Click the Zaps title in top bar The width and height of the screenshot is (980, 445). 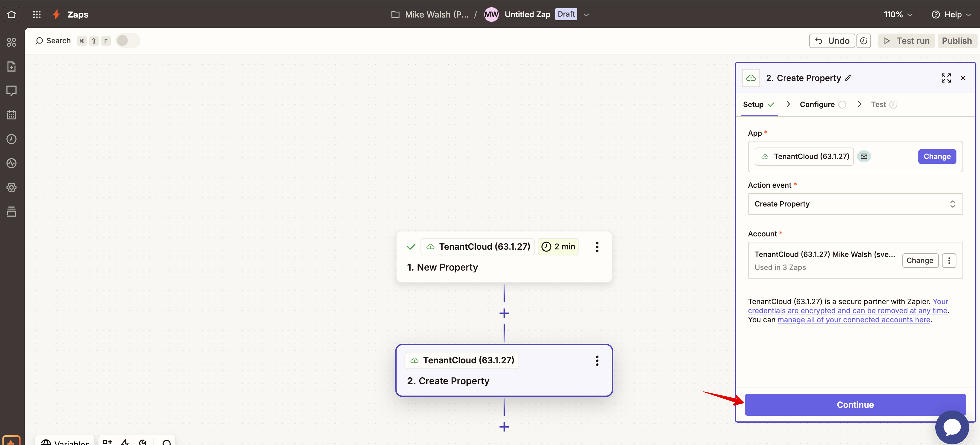click(x=78, y=15)
